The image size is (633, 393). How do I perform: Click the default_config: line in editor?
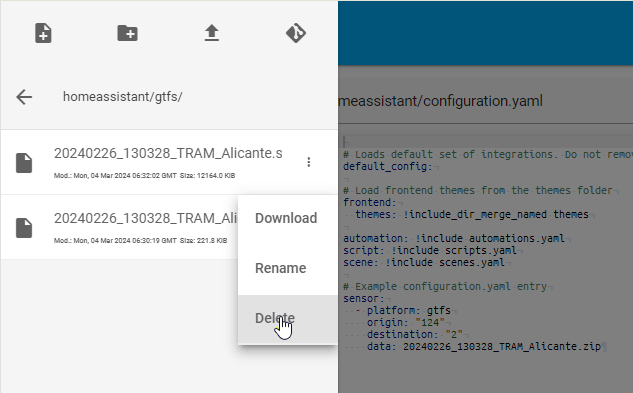click(x=388, y=166)
